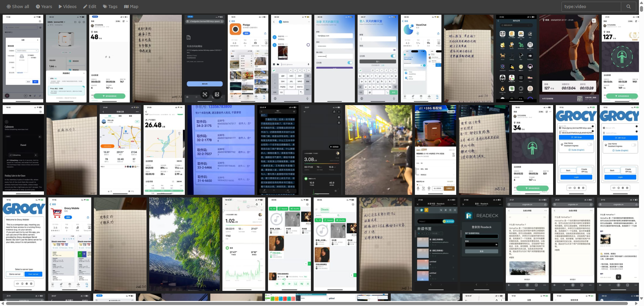Open the outdoor run 26.48 map screenshot
The width and height of the screenshot is (644, 306).
pos(164,150)
